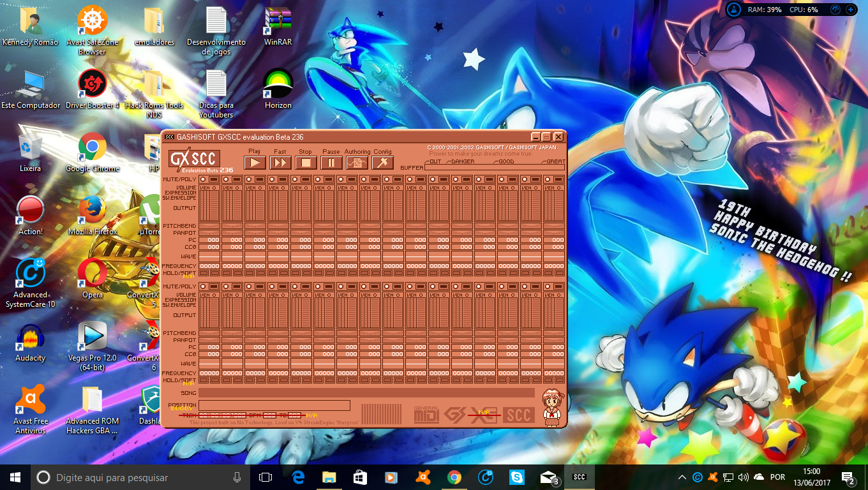Open Task View from the taskbar
868x490 pixels.
[x=266, y=477]
